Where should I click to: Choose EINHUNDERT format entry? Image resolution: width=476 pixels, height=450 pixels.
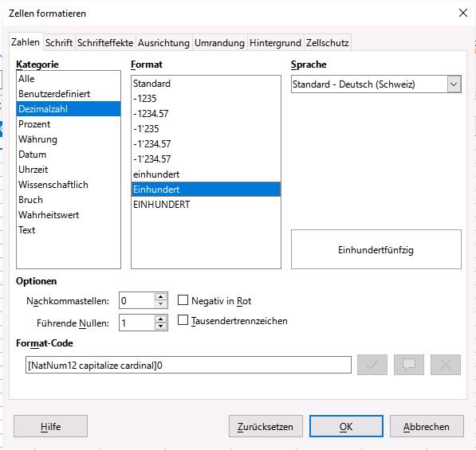tap(206, 205)
